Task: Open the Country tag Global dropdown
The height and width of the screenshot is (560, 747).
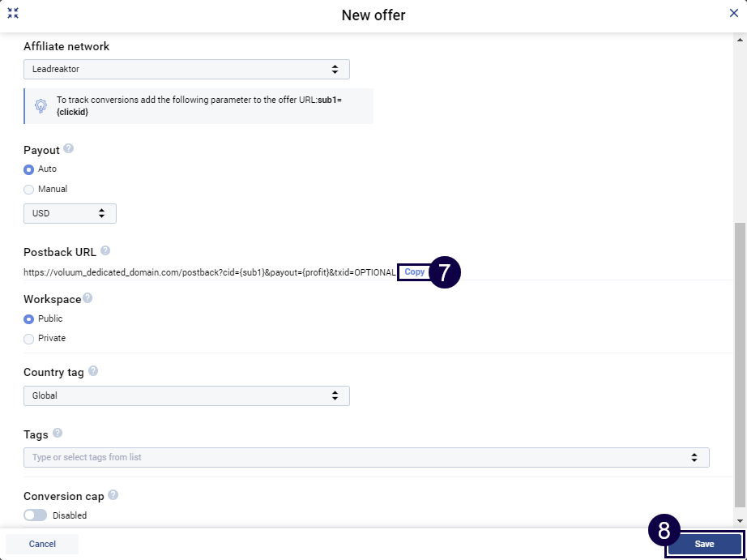Action: tap(186, 395)
